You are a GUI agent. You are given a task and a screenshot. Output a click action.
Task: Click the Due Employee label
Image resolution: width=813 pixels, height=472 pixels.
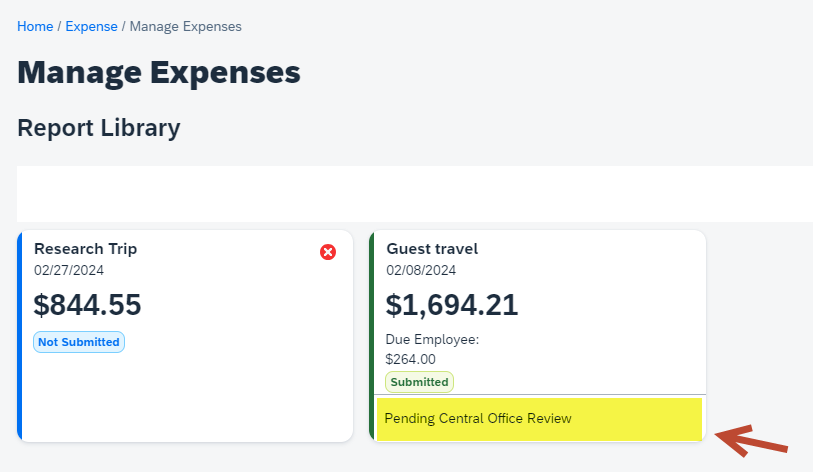(x=432, y=340)
